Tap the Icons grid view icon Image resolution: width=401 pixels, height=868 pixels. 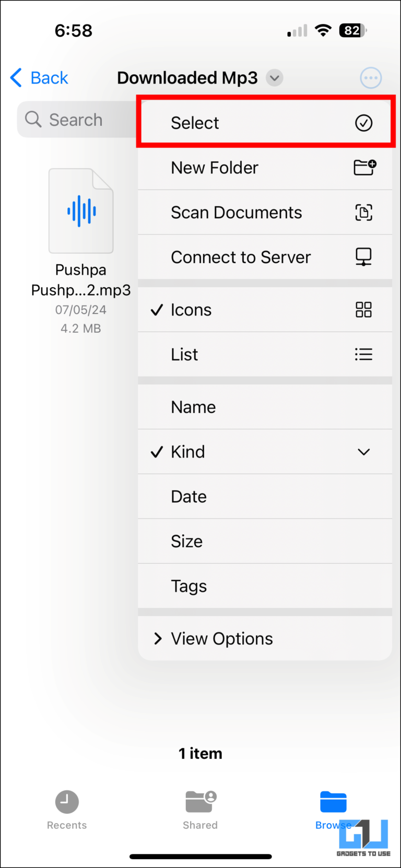click(363, 310)
